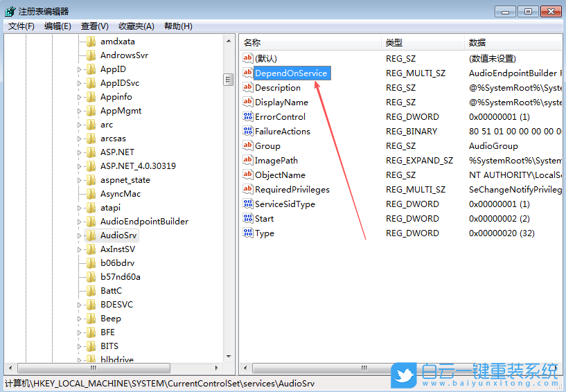Viewport: 566px width, 392px height.
Task: Click the DWORD icon beside Type
Action: [247, 233]
